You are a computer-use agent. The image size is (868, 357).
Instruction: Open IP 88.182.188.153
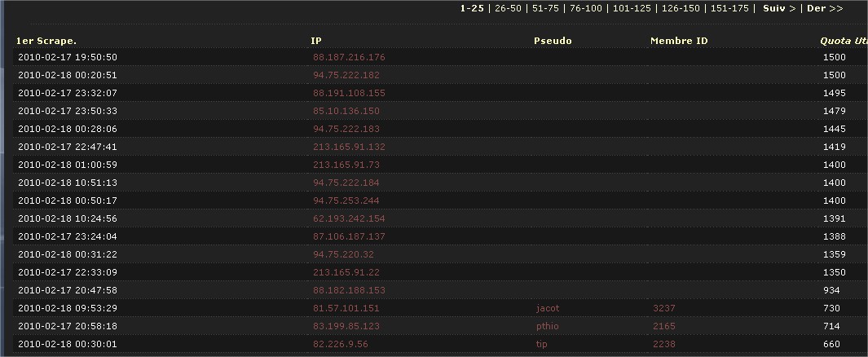click(349, 290)
